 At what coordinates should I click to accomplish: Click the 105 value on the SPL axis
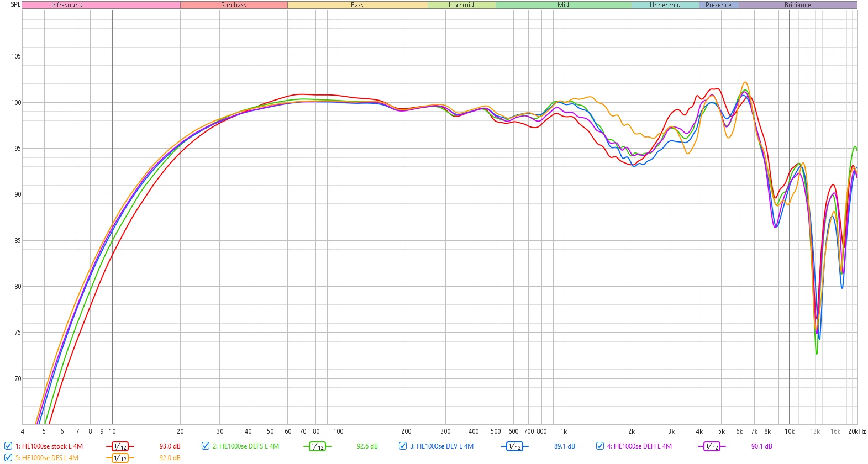tap(15, 56)
